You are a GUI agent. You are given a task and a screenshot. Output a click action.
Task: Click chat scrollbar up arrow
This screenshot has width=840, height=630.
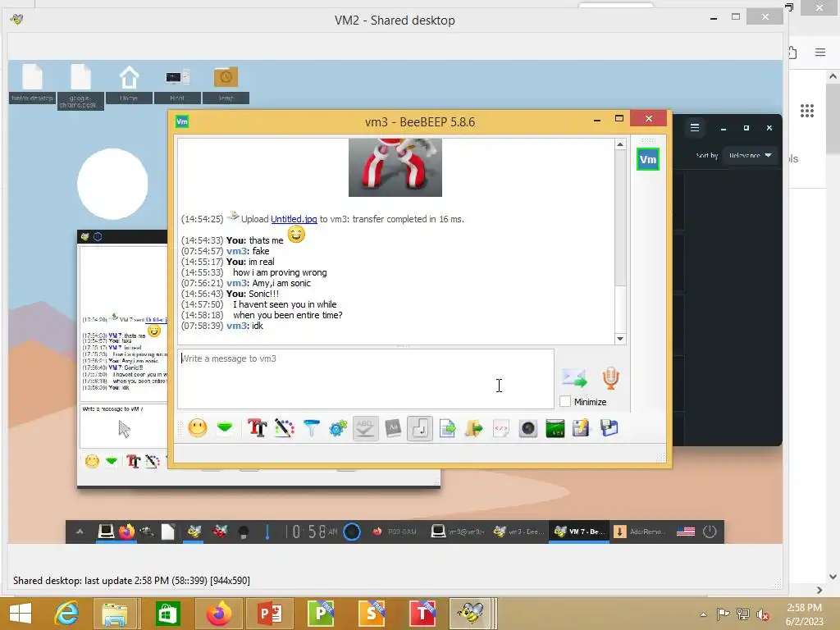620,144
